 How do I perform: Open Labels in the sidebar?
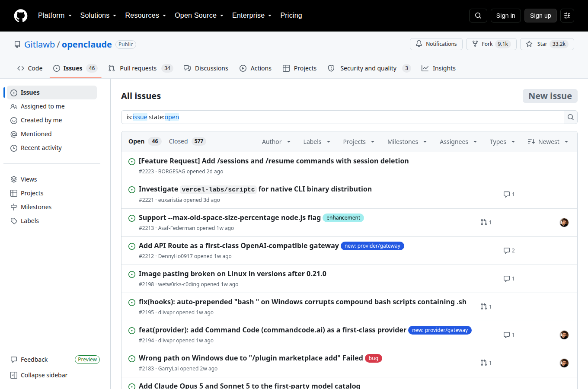[52, 221]
